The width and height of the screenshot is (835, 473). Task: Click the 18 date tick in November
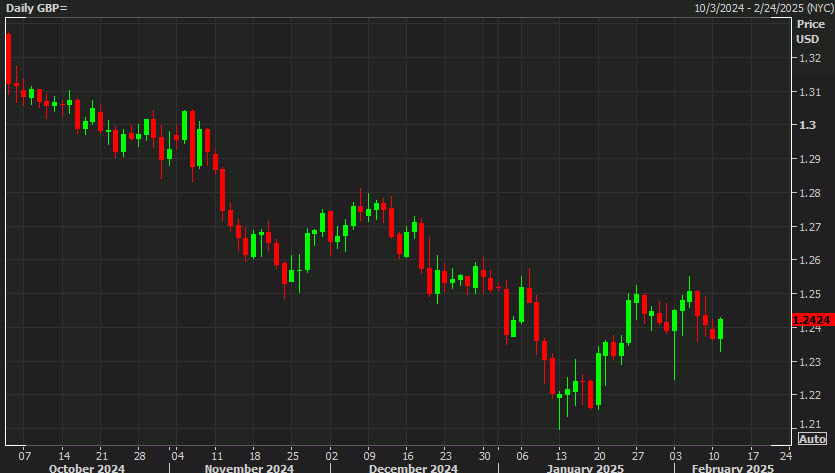pyautogui.click(x=255, y=456)
